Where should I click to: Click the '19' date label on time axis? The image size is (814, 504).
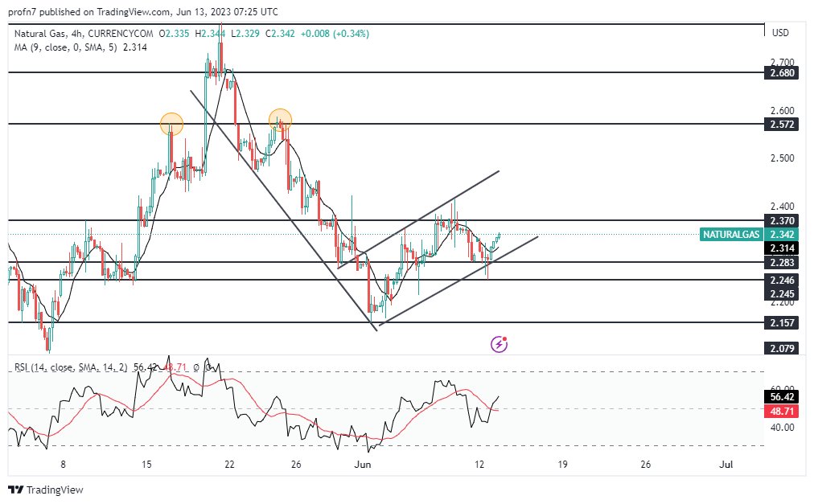click(562, 465)
